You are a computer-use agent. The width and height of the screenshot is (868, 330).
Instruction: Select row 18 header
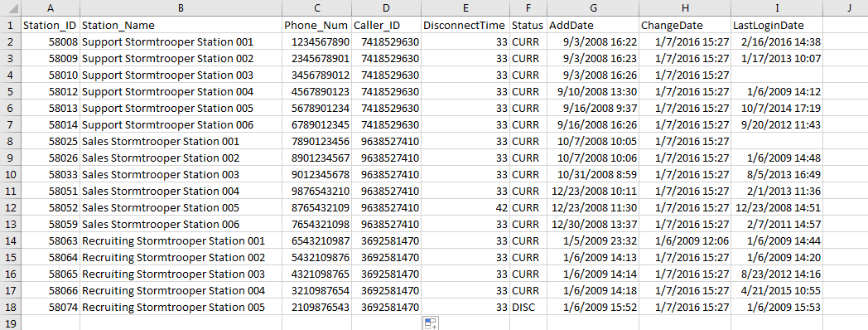11,308
